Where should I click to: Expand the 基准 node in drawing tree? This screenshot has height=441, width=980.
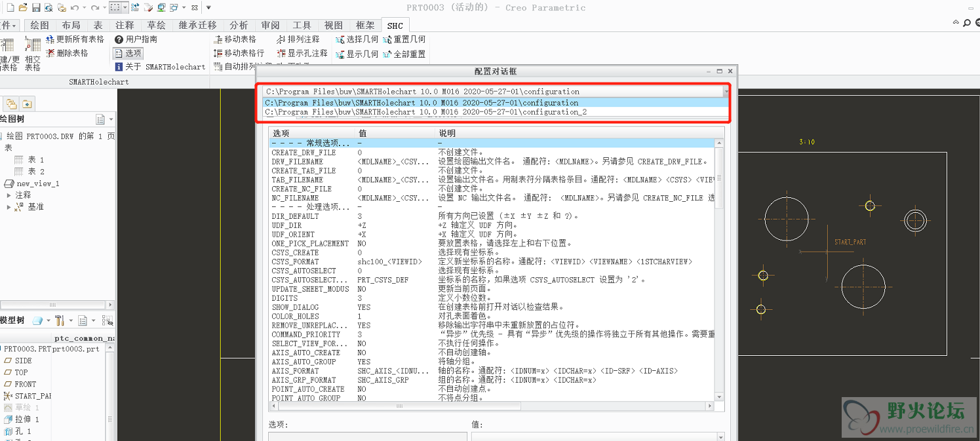click(9, 207)
